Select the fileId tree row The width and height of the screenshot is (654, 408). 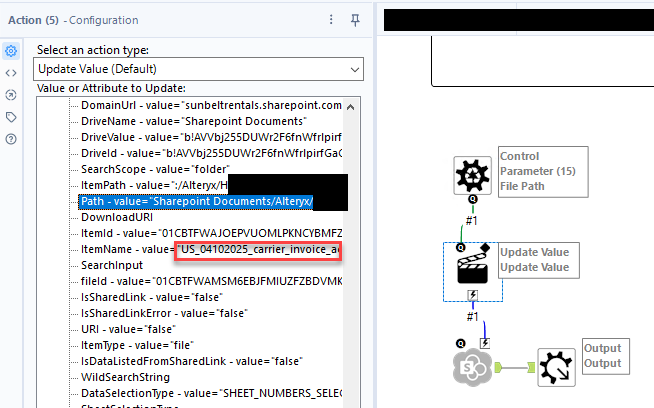(x=211, y=281)
